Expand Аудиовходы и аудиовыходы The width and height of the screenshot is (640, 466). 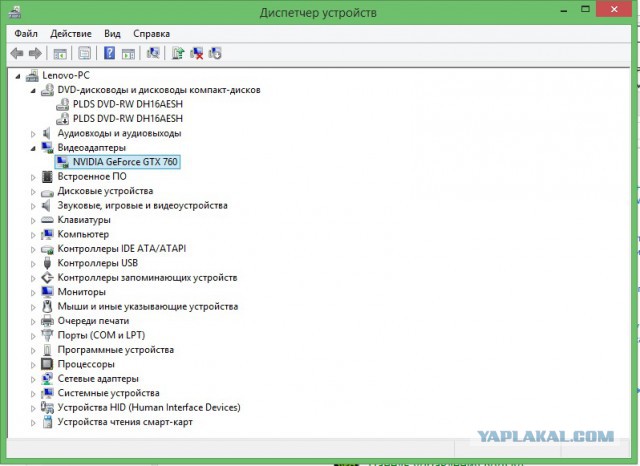click(x=33, y=133)
